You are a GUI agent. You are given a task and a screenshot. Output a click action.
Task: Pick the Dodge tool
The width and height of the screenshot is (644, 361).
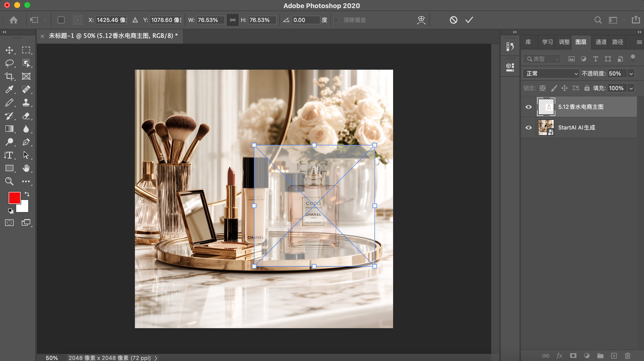pyautogui.click(x=9, y=142)
